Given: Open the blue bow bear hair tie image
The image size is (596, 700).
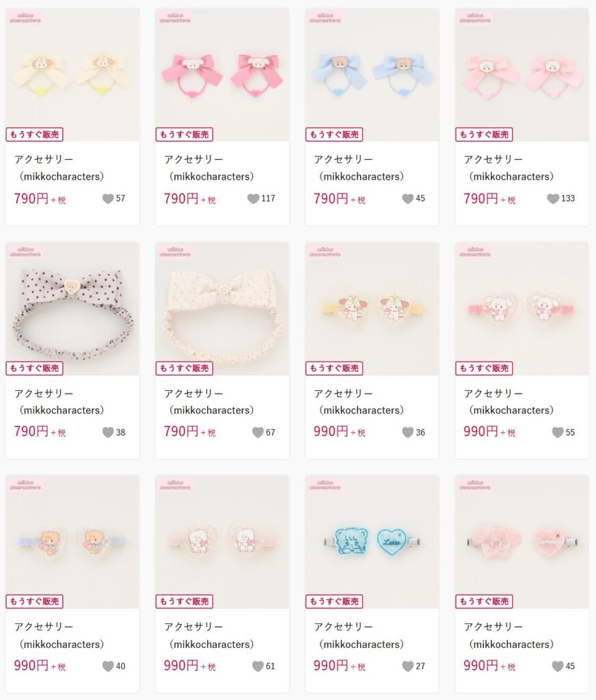Looking at the screenshot, I should pyautogui.click(x=372, y=75).
